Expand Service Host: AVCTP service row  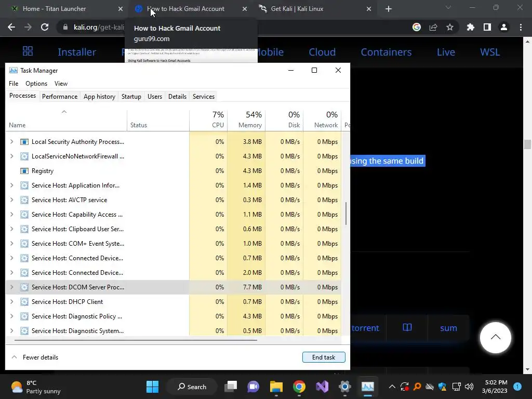click(12, 200)
